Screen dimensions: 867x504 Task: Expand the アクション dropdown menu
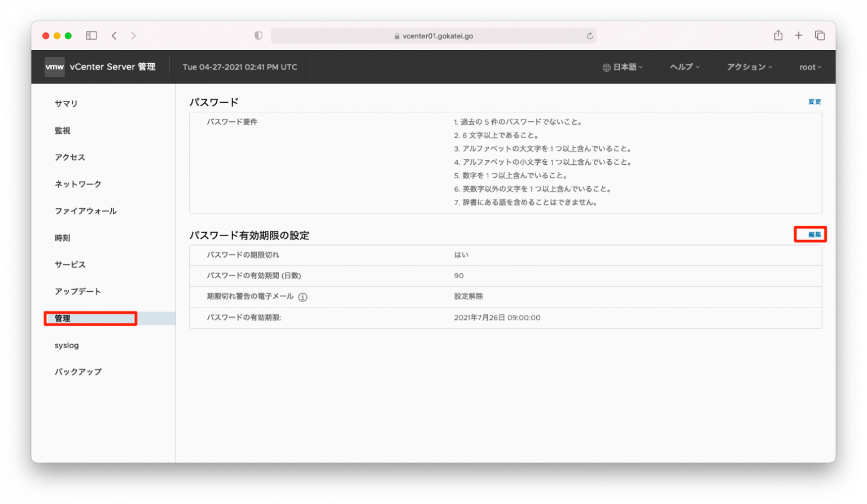[x=749, y=67]
